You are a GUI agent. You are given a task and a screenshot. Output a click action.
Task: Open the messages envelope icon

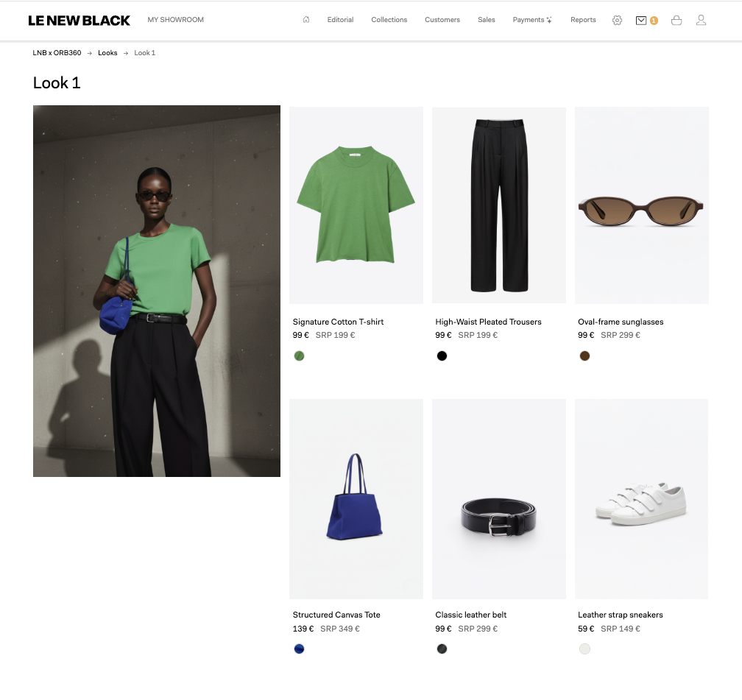[640, 20]
